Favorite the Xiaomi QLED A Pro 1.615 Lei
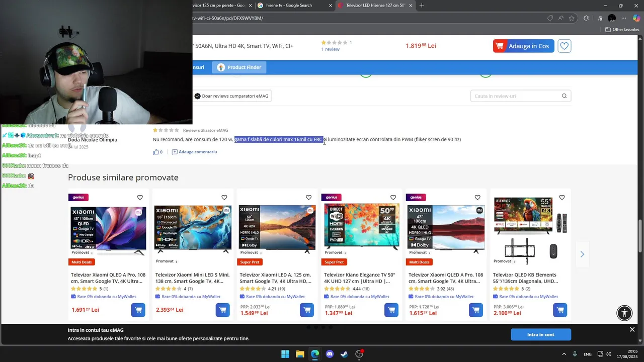The image size is (644, 362). point(477,198)
